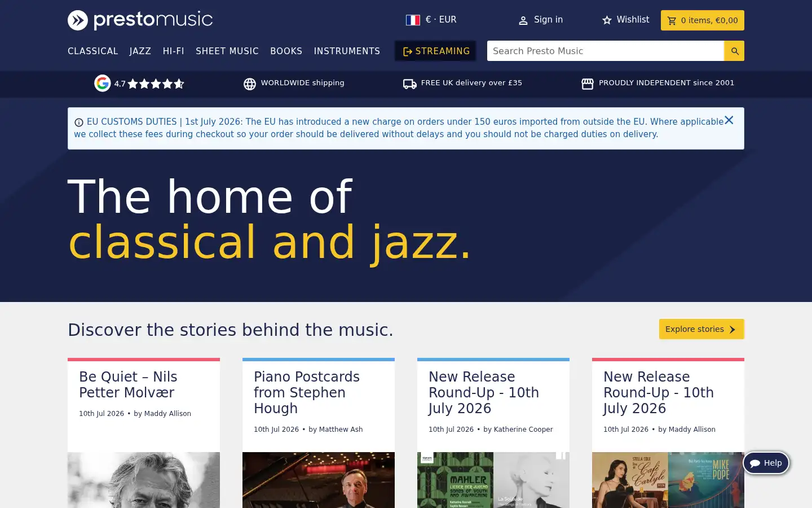This screenshot has width=812, height=508.
Task: Click the yellow search magnifier button
Action: tap(734, 51)
